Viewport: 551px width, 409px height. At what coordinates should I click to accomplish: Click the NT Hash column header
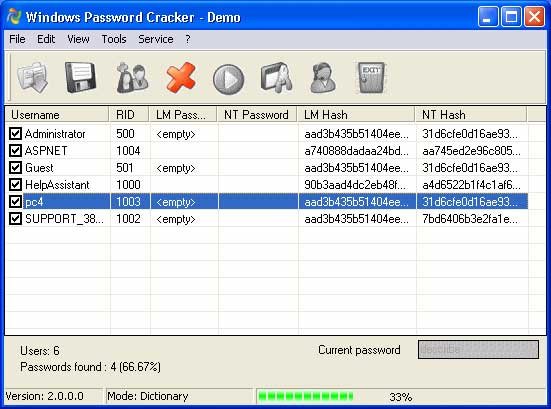click(471, 115)
